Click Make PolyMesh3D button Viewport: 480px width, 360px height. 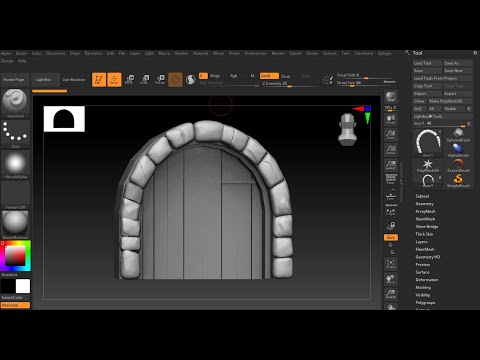click(450, 101)
